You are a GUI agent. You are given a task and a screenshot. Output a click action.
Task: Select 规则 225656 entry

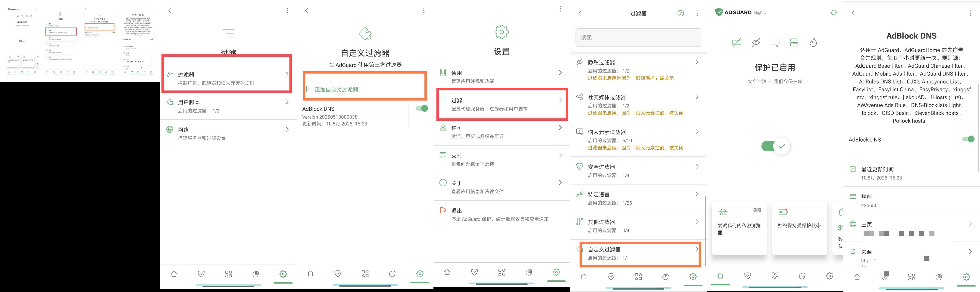911,201
